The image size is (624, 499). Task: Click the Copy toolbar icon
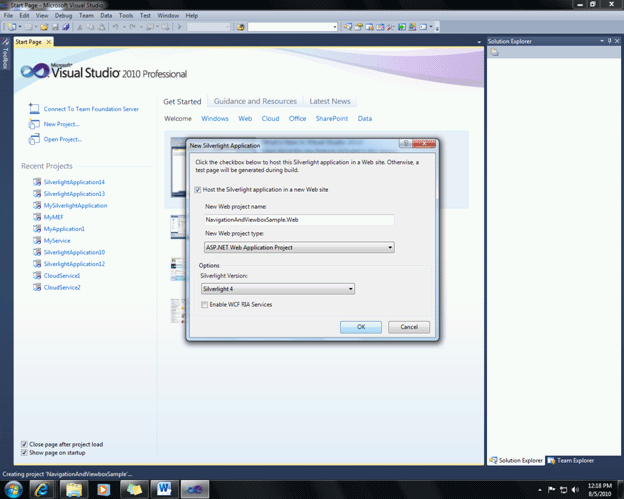click(90, 27)
